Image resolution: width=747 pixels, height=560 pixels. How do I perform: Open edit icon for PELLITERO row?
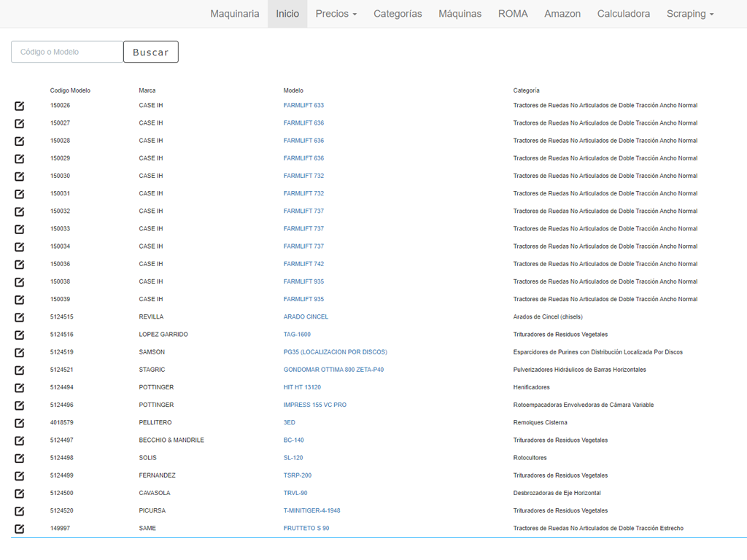pyautogui.click(x=19, y=423)
